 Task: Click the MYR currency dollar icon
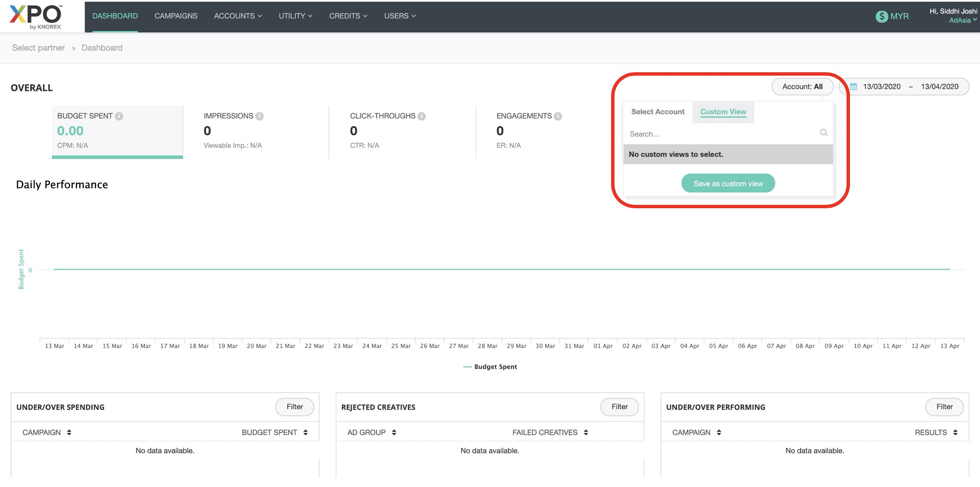pyautogui.click(x=882, y=16)
